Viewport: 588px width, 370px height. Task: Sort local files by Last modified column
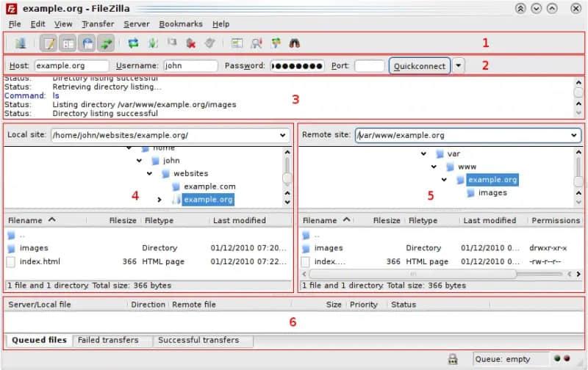coord(238,220)
